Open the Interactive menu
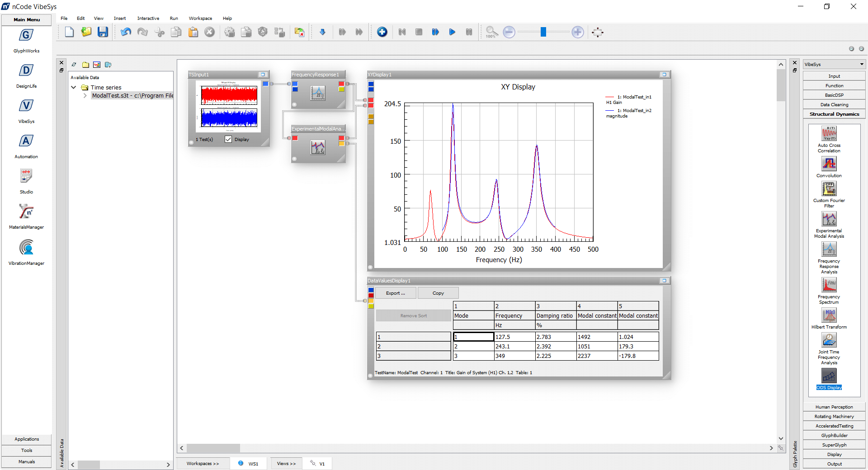 148,19
